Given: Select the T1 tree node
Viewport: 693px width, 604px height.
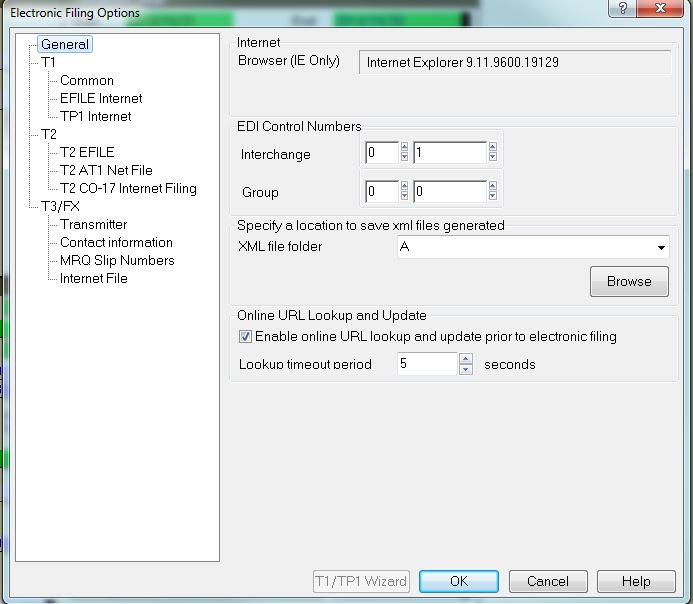Looking at the screenshot, I should pyautogui.click(x=48, y=62).
